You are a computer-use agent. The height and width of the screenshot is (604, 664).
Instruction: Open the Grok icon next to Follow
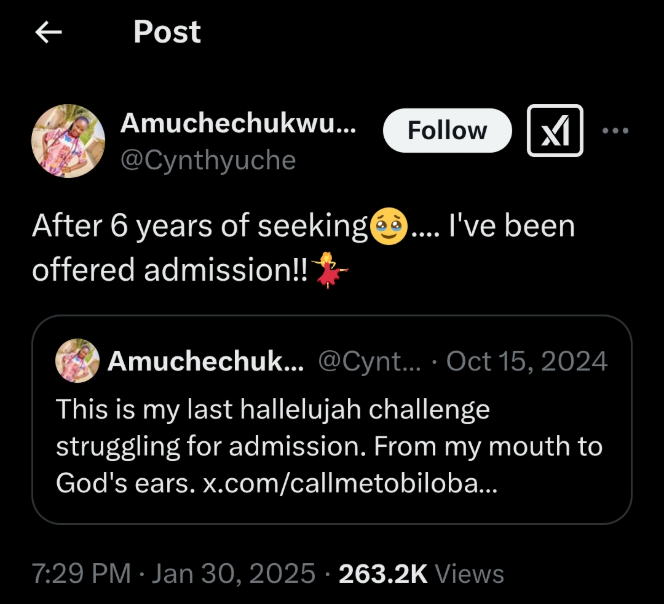[x=554, y=131]
